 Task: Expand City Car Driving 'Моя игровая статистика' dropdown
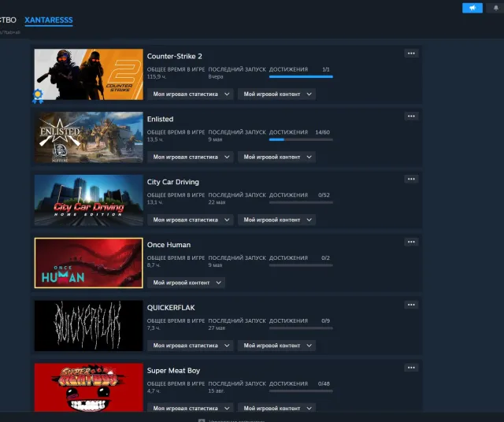click(191, 220)
